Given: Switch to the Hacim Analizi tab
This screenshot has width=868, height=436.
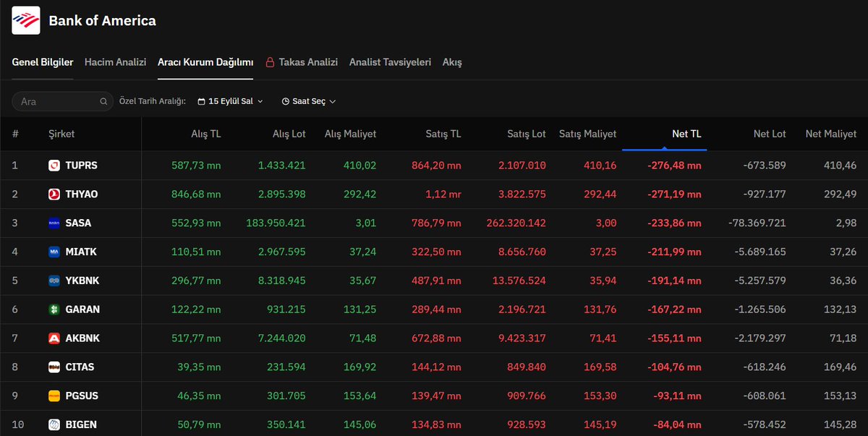Looking at the screenshot, I should point(116,62).
